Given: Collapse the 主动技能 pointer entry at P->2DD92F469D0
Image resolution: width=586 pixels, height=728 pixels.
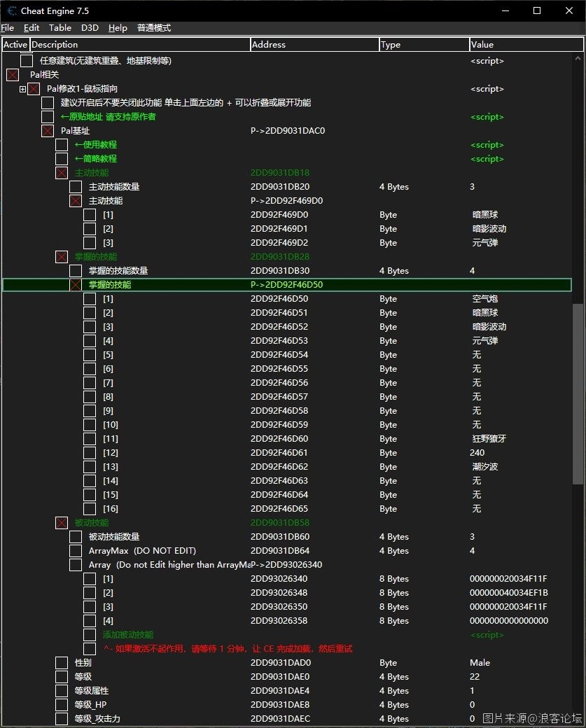Looking at the screenshot, I should [x=75, y=201].
